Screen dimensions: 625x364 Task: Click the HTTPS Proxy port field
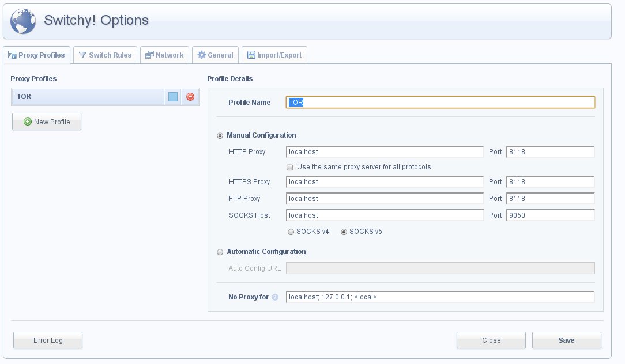pos(551,181)
